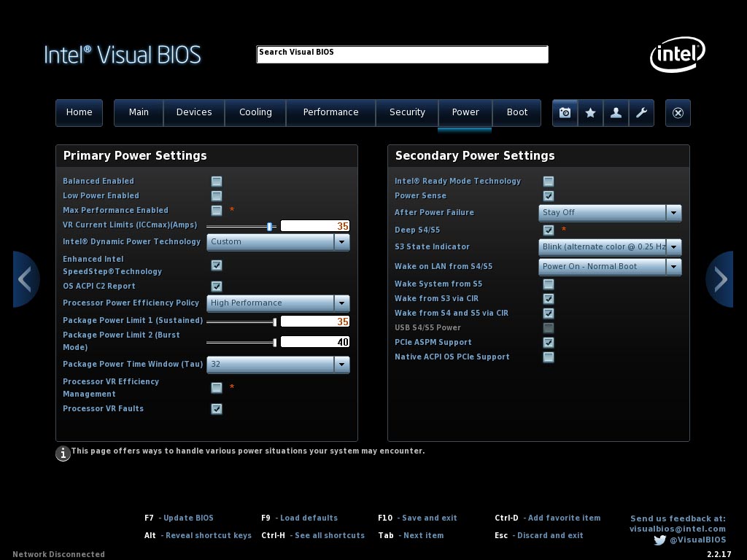Click VR Current Limits value field
The image size is (747, 560).
[315, 226]
